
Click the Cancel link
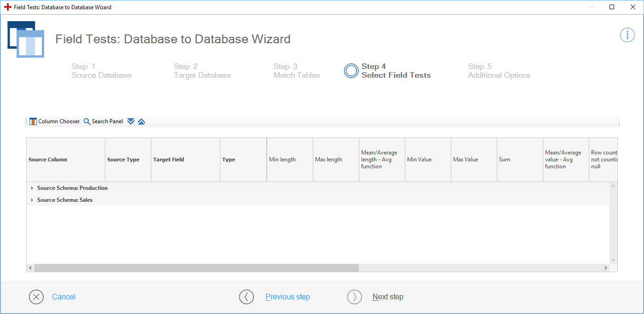click(x=63, y=297)
